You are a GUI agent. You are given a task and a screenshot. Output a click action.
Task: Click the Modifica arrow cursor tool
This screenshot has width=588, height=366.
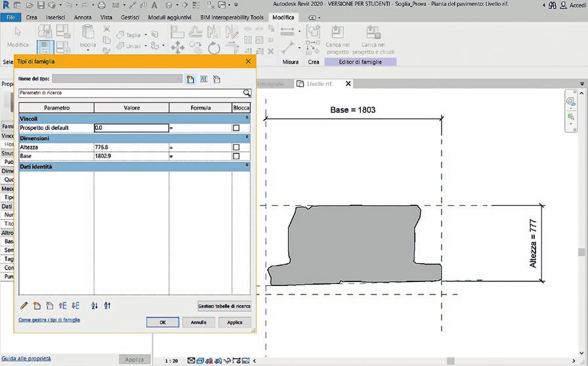(x=18, y=31)
